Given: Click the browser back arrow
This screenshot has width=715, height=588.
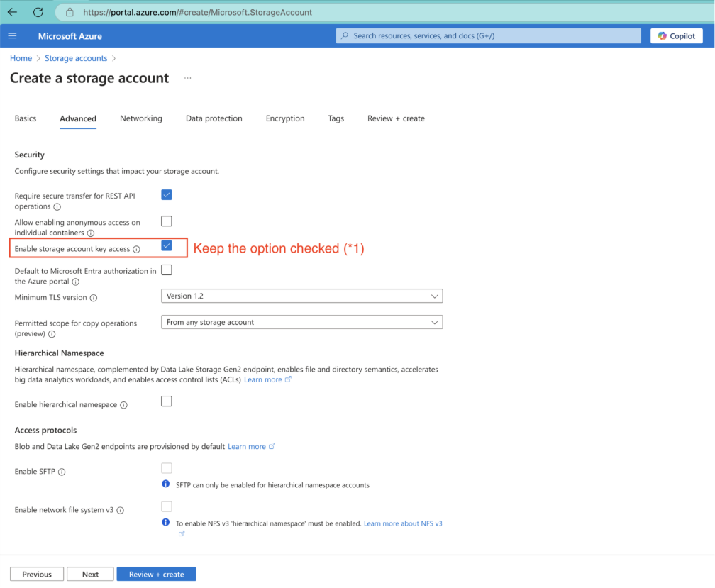Looking at the screenshot, I should [x=11, y=11].
